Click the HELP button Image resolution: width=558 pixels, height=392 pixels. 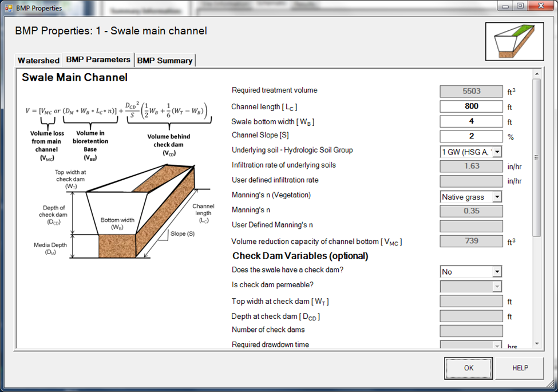520,368
